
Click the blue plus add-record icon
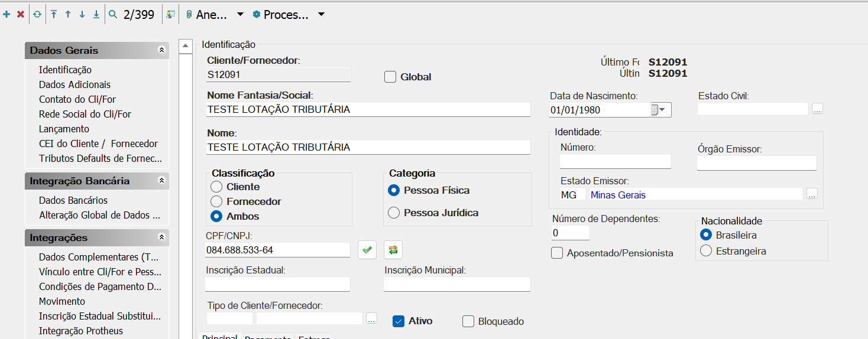pos(7,15)
